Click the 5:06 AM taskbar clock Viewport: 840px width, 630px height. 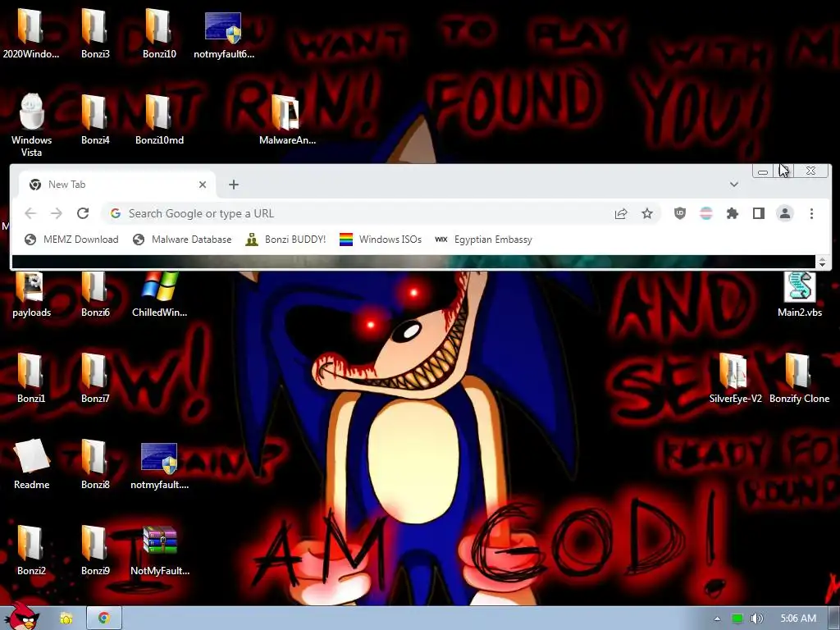coord(798,619)
